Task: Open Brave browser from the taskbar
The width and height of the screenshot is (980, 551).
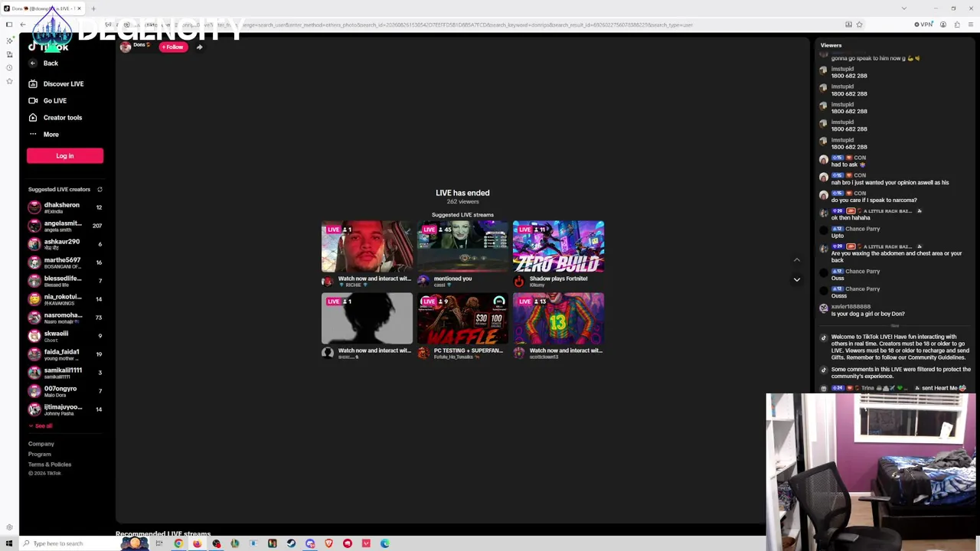Action: click(x=328, y=543)
